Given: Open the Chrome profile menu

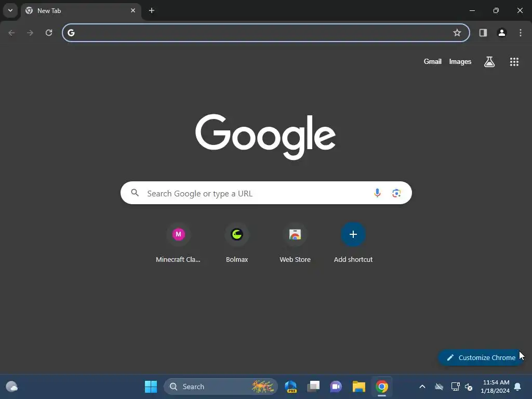Looking at the screenshot, I should 502,33.
